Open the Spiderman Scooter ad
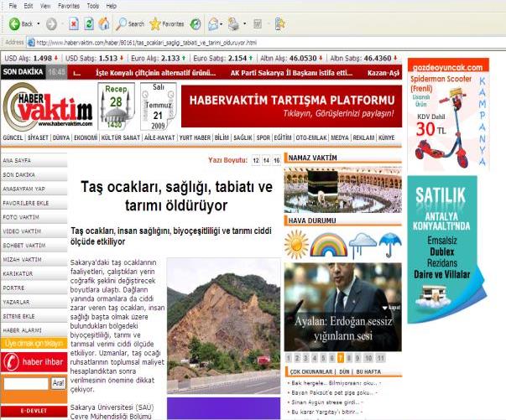Image resolution: width=506 pixels, height=420 pixels. [448, 115]
